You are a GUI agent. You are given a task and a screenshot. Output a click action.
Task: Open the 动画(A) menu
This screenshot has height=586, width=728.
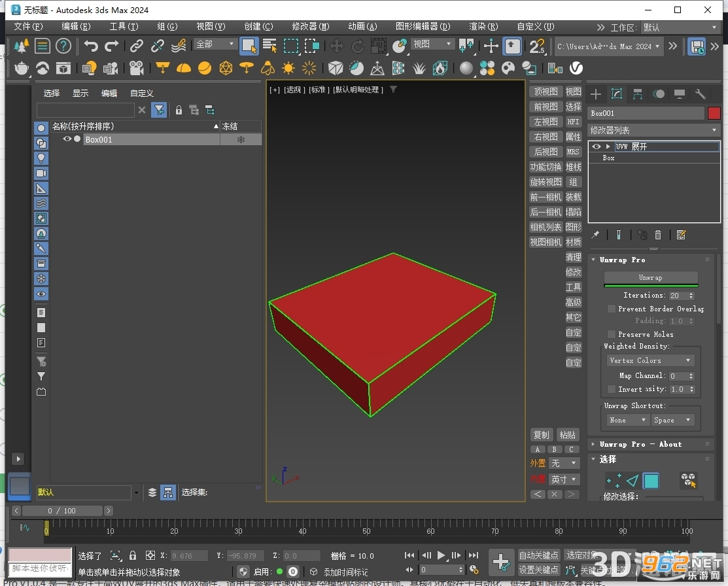click(x=362, y=26)
